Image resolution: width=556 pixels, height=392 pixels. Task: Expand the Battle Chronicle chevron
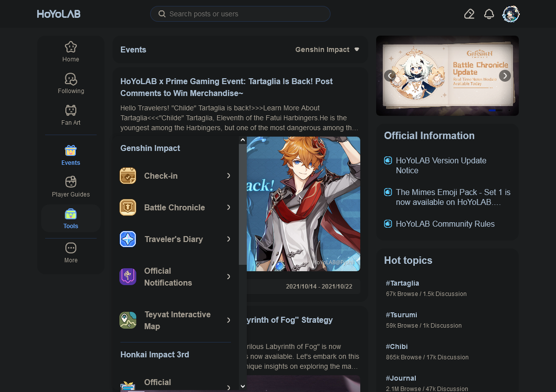click(x=228, y=207)
